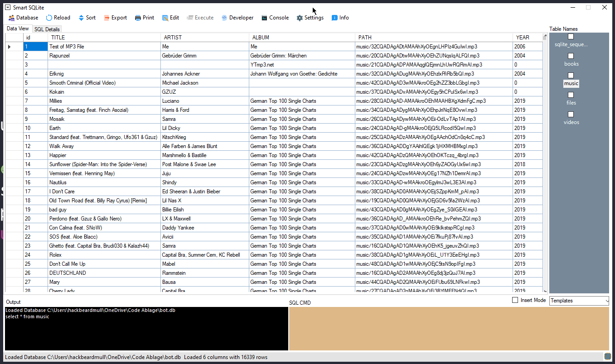Click the 'Avicii' artist cell
The width and height of the screenshot is (615, 364).
(x=205, y=237)
